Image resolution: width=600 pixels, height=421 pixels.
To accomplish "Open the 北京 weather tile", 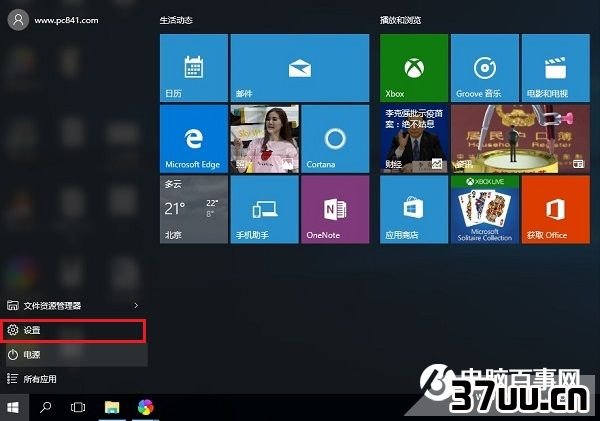I will [194, 210].
